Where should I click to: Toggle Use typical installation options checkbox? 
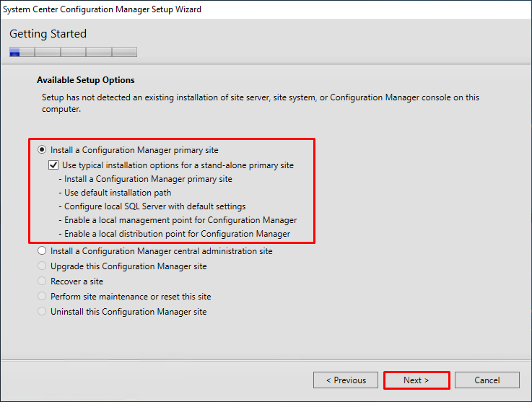(x=53, y=165)
